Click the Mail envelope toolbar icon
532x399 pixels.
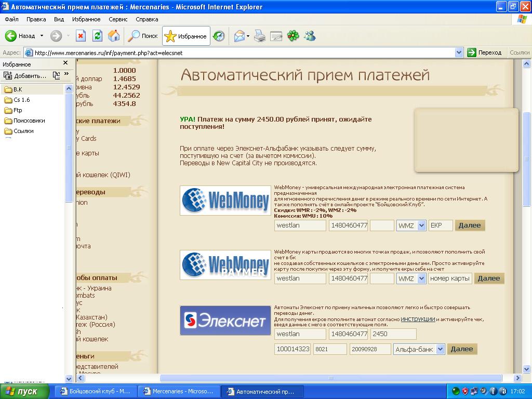[x=239, y=36]
